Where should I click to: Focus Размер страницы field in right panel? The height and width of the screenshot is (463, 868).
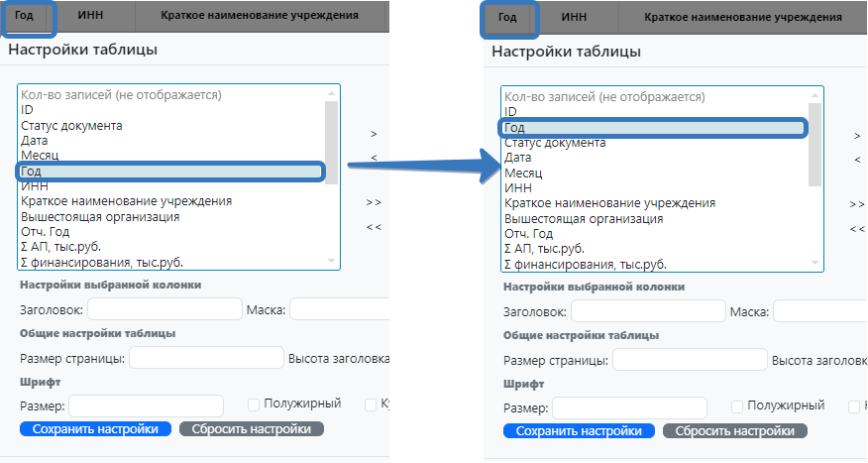click(x=690, y=360)
